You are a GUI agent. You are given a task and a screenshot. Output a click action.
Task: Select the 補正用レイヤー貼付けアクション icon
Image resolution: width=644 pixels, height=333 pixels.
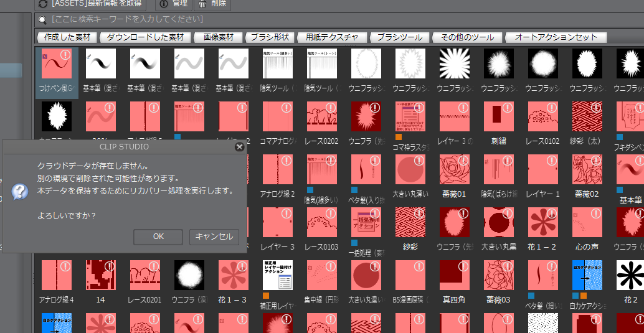tap(278, 275)
